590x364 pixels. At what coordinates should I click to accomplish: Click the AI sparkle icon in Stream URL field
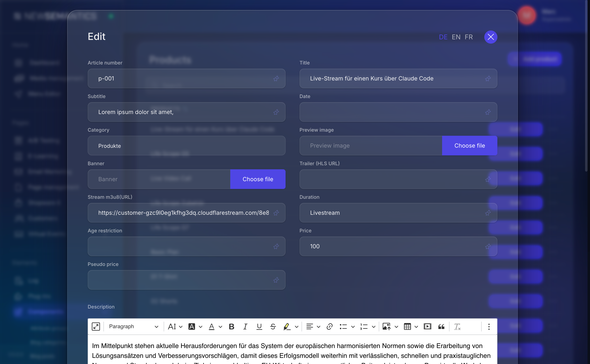[x=276, y=213]
